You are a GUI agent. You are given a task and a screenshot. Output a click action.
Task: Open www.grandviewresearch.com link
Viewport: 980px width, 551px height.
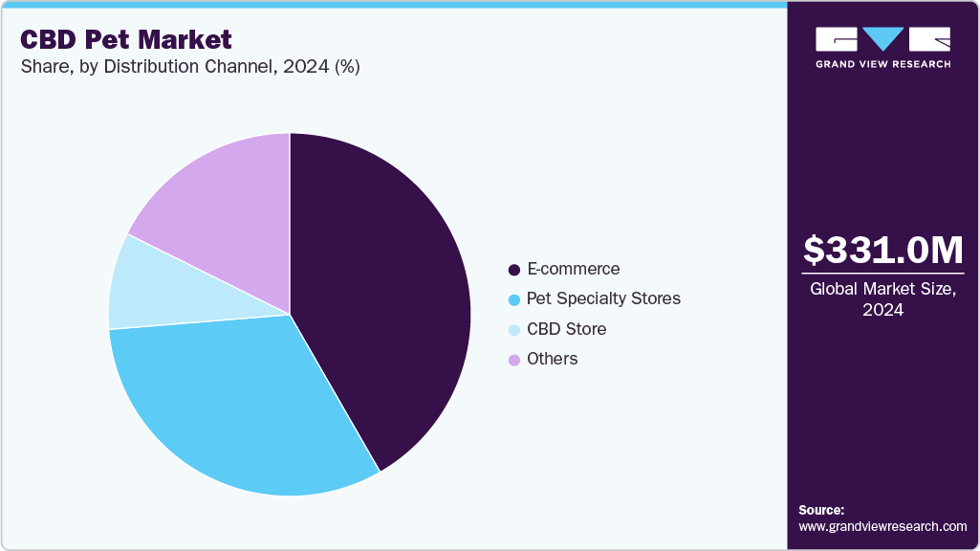coord(882,524)
